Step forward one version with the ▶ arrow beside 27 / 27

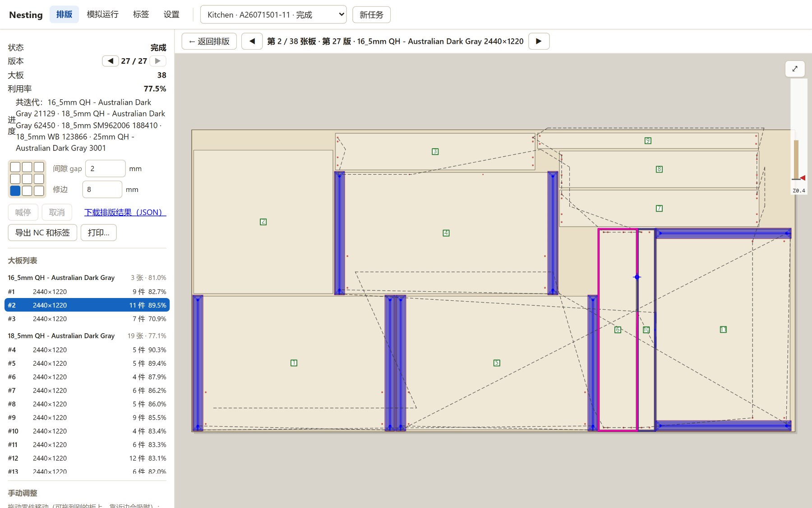click(157, 61)
